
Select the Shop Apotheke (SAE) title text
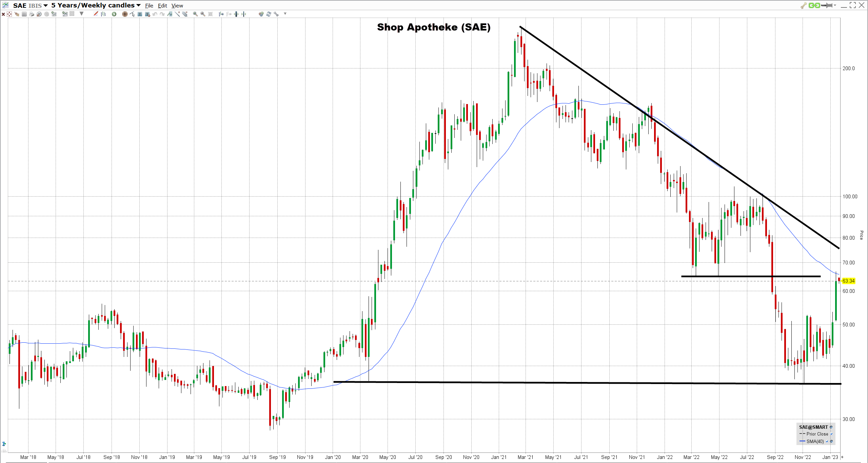coord(434,27)
